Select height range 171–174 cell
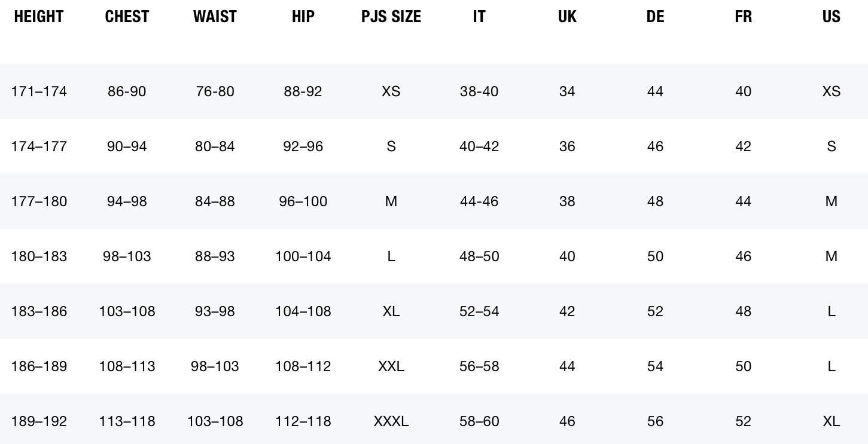The height and width of the screenshot is (444, 868). [x=39, y=91]
